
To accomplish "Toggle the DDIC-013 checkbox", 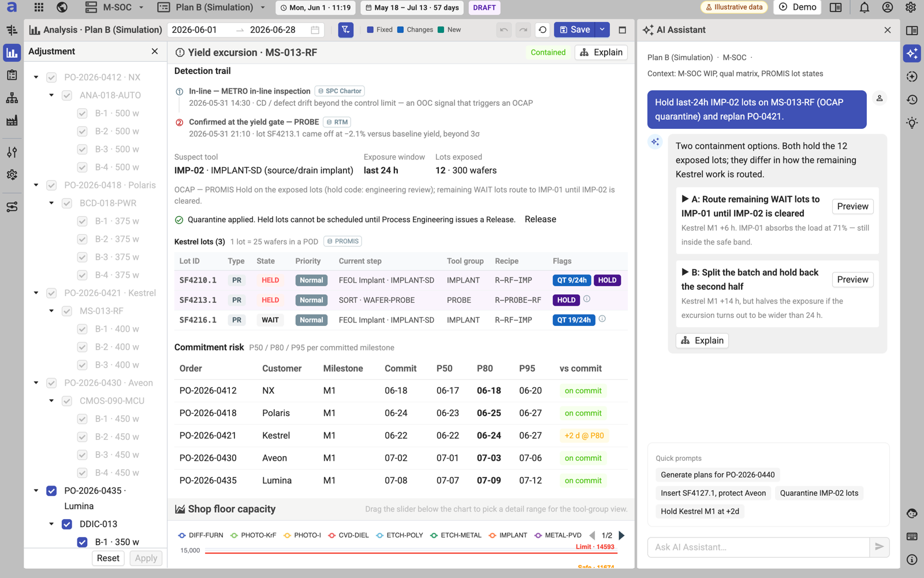I will click(67, 524).
